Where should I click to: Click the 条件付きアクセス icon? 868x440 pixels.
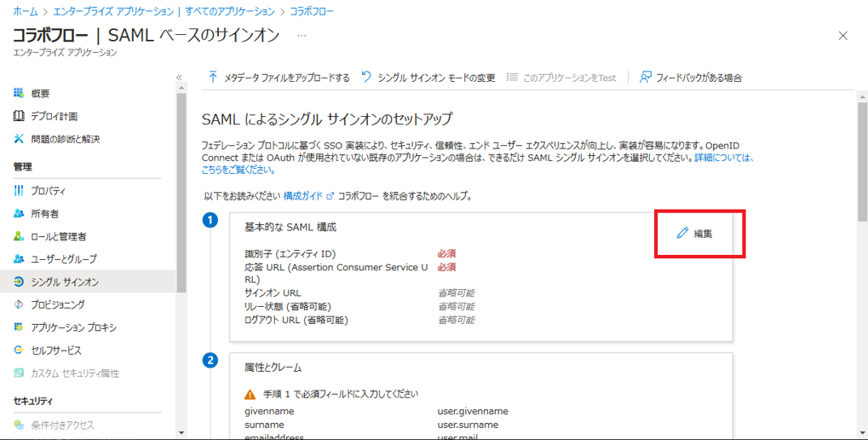(19, 425)
